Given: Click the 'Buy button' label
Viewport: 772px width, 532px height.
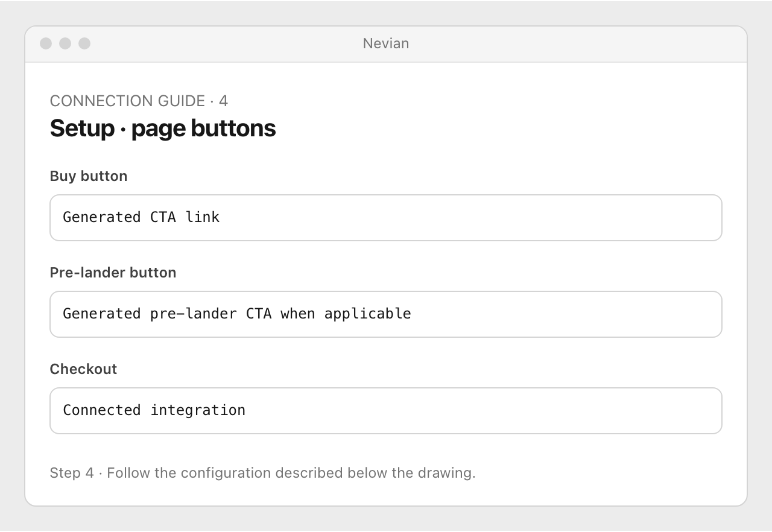Looking at the screenshot, I should [x=89, y=176].
